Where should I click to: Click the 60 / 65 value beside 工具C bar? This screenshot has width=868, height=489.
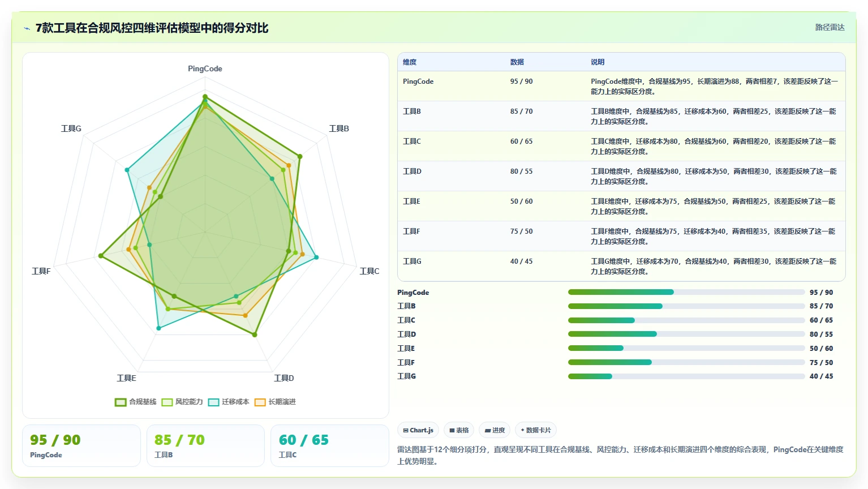click(x=821, y=320)
